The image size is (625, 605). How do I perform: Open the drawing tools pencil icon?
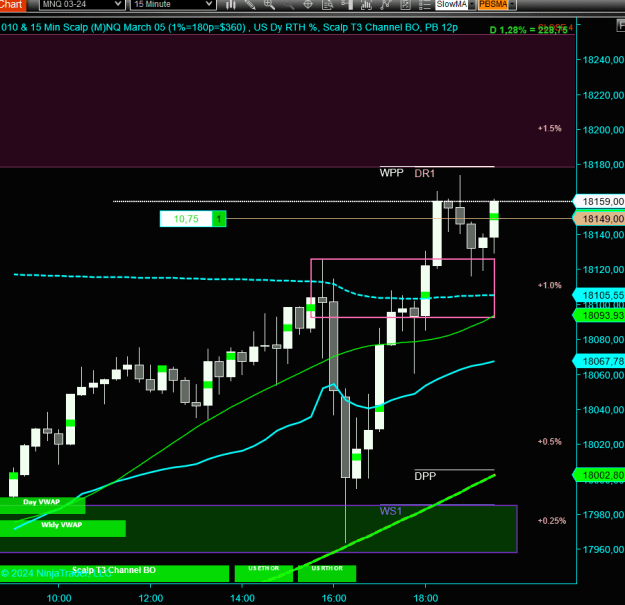(250, 4)
